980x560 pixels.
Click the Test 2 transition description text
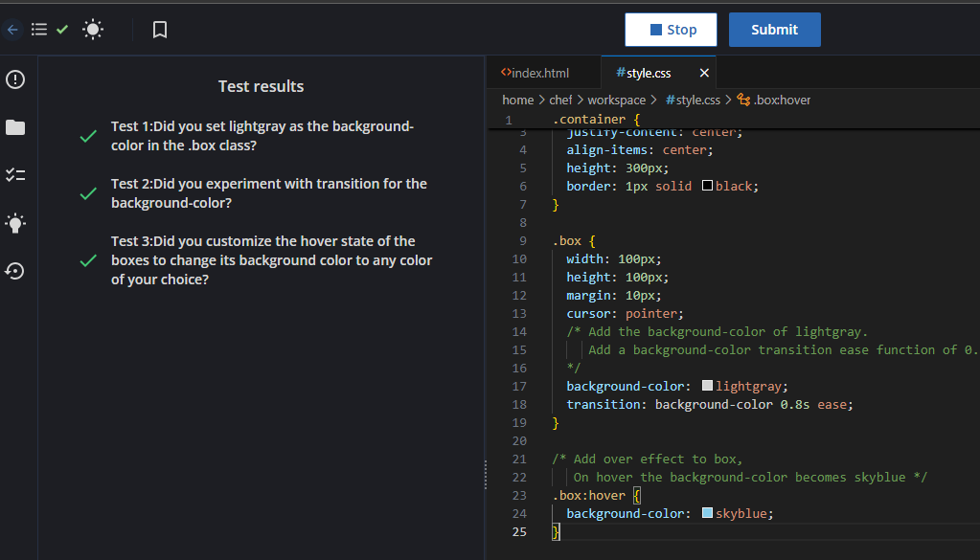point(269,193)
